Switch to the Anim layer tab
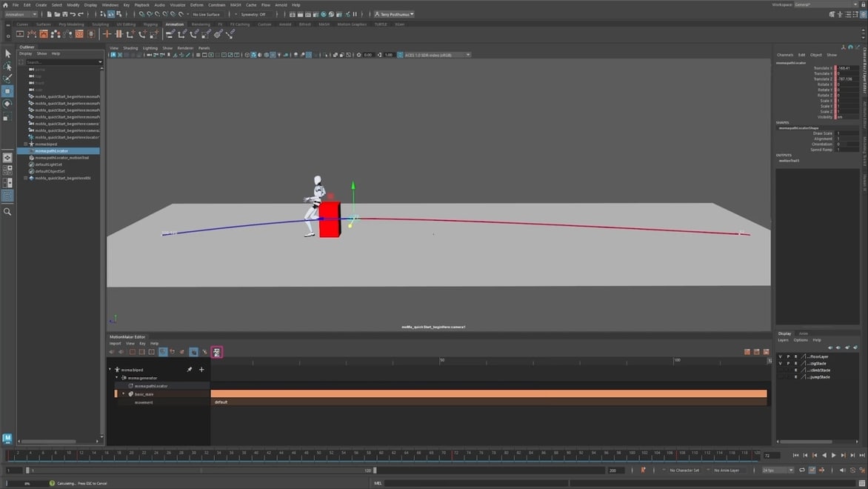The width and height of the screenshot is (868, 489). (x=804, y=333)
